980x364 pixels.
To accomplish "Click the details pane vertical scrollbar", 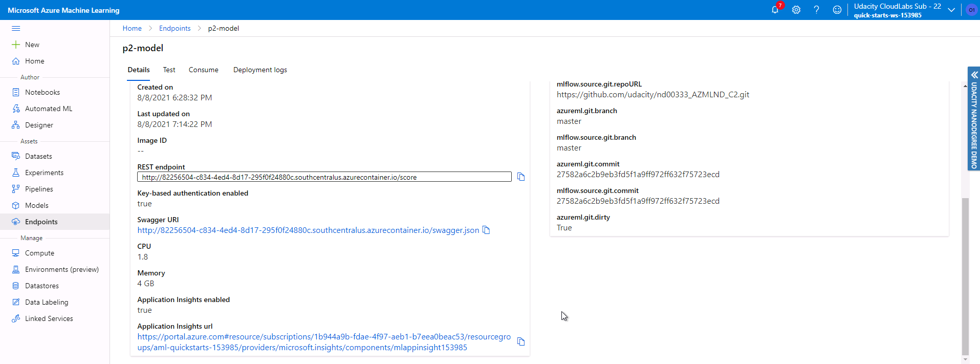I will tap(965, 276).
